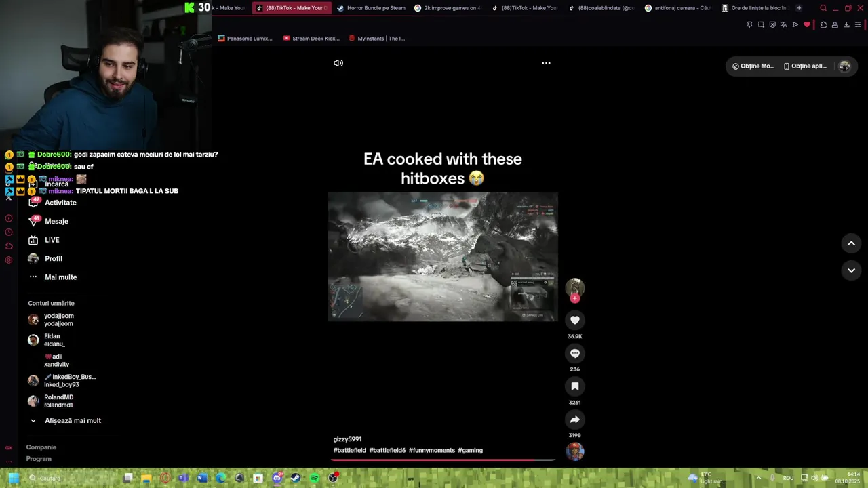
Task: Click the gizzy5991 username under video
Action: pos(347,439)
